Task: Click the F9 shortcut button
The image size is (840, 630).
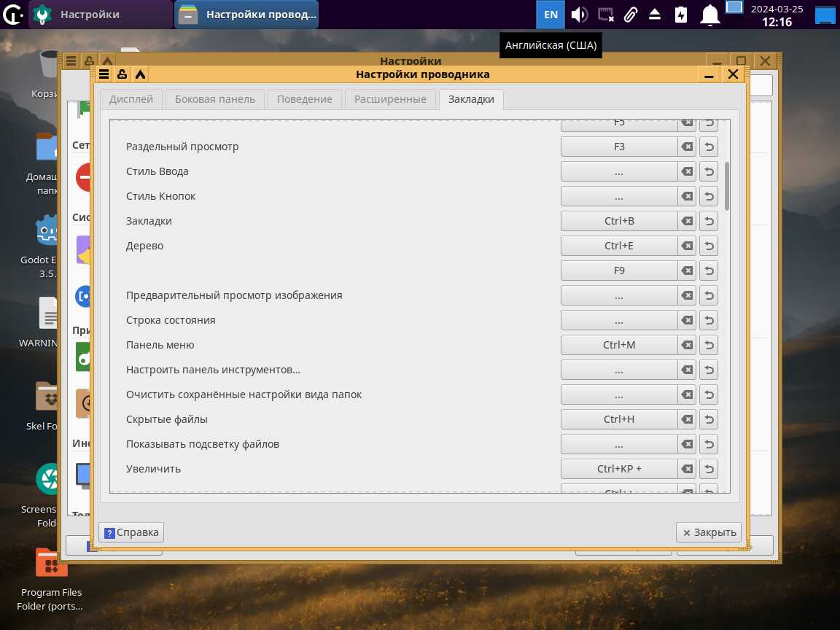Action: [x=619, y=271]
